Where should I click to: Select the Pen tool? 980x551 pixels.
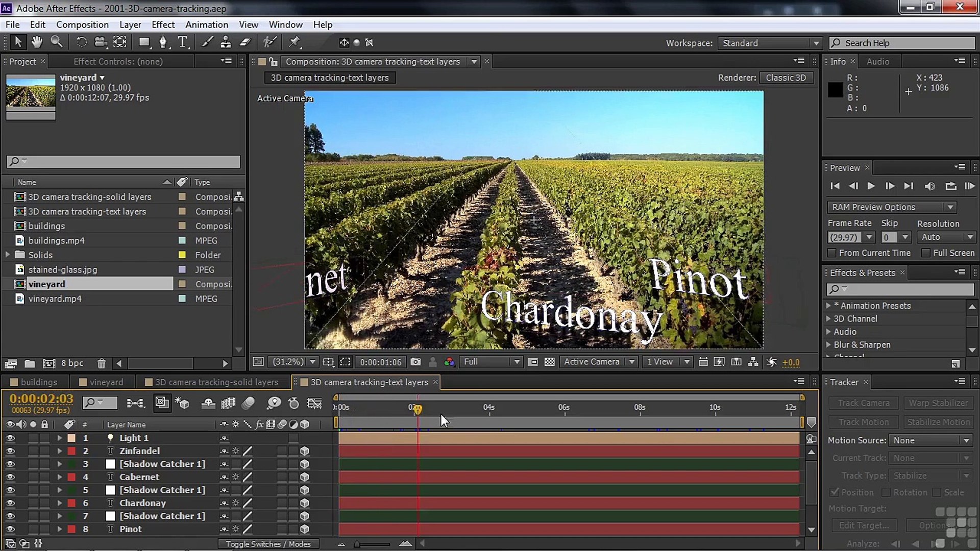point(163,42)
